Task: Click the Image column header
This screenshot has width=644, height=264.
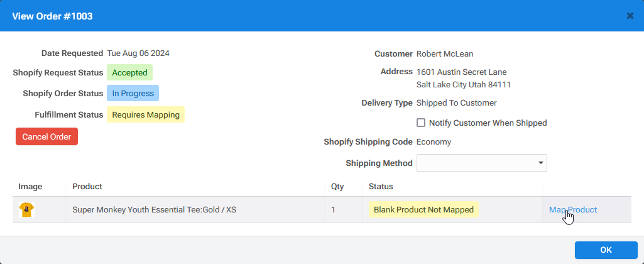Action: (30, 187)
